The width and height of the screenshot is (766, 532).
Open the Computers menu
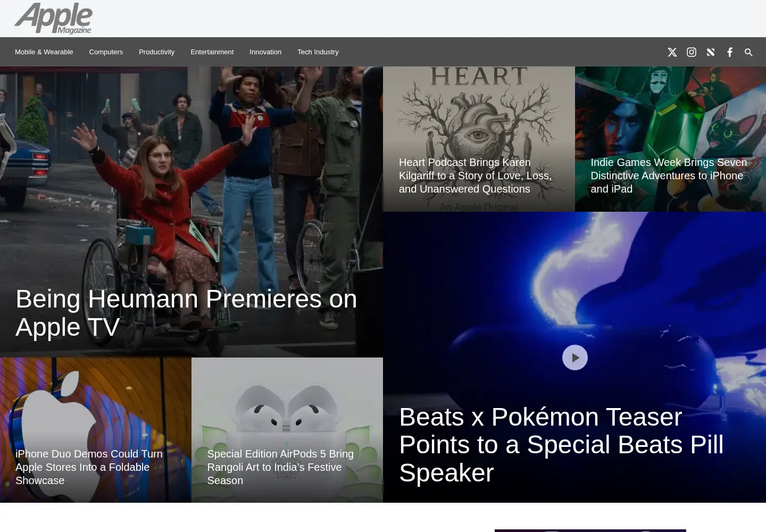106,52
